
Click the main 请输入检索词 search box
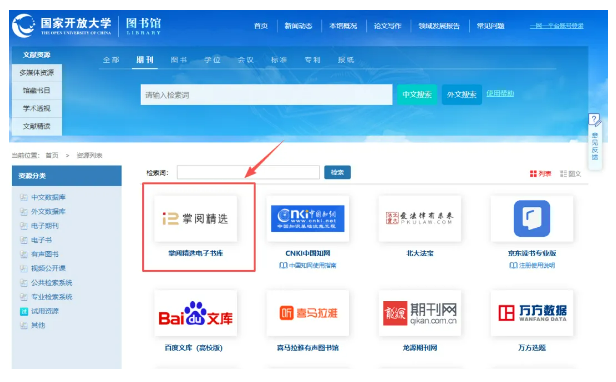pyautogui.click(x=266, y=95)
